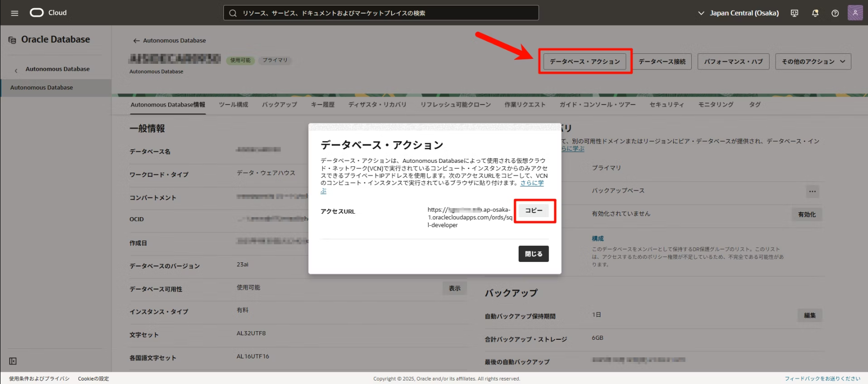Click 編集 for backup retention period

(x=810, y=315)
